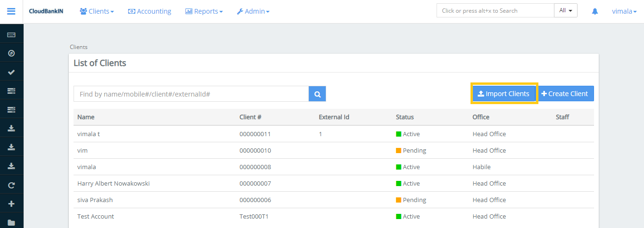Open the All search filter dropdown
The height and width of the screenshot is (228, 644).
(565, 10)
